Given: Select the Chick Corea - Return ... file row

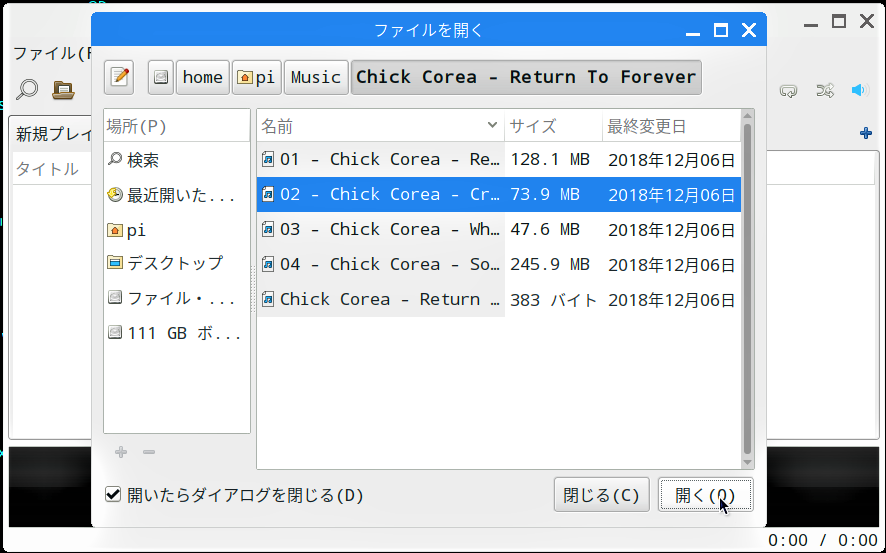Looking at the screenshot, I should point(498,300).
